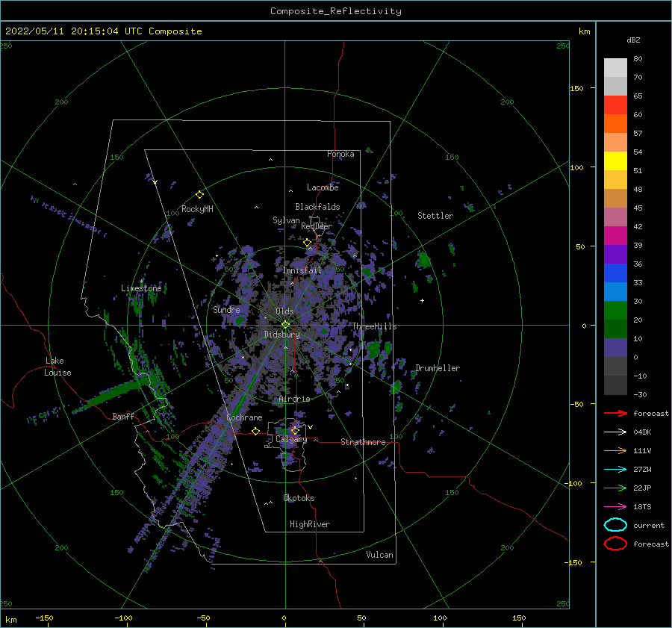Click the Sylvan lake label
The width and height of the screenshot is (672, 628).
point(286,220)
